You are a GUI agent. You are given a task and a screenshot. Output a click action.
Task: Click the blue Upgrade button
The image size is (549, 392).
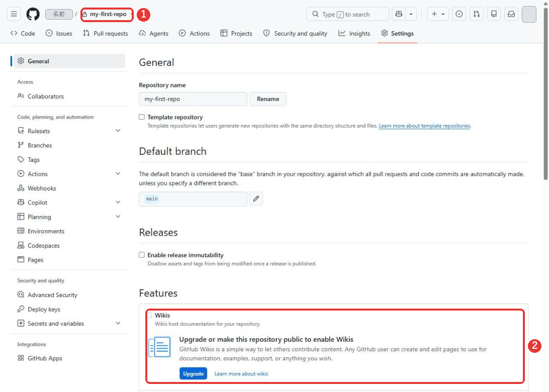coord(193,374)
